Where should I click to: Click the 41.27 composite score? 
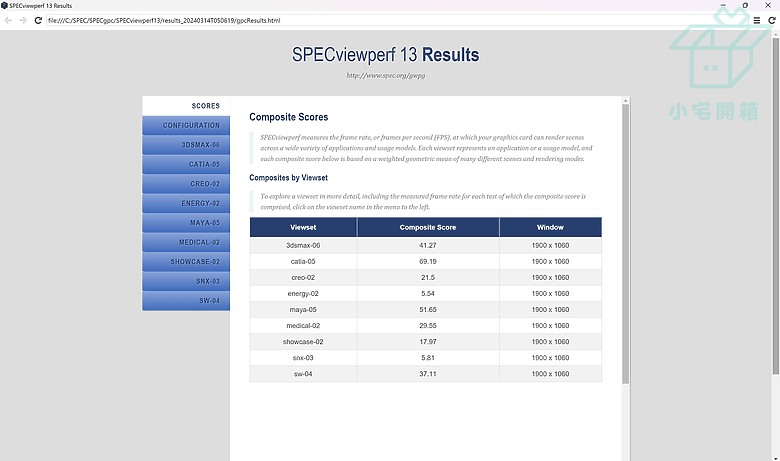(x=428, y=245)
